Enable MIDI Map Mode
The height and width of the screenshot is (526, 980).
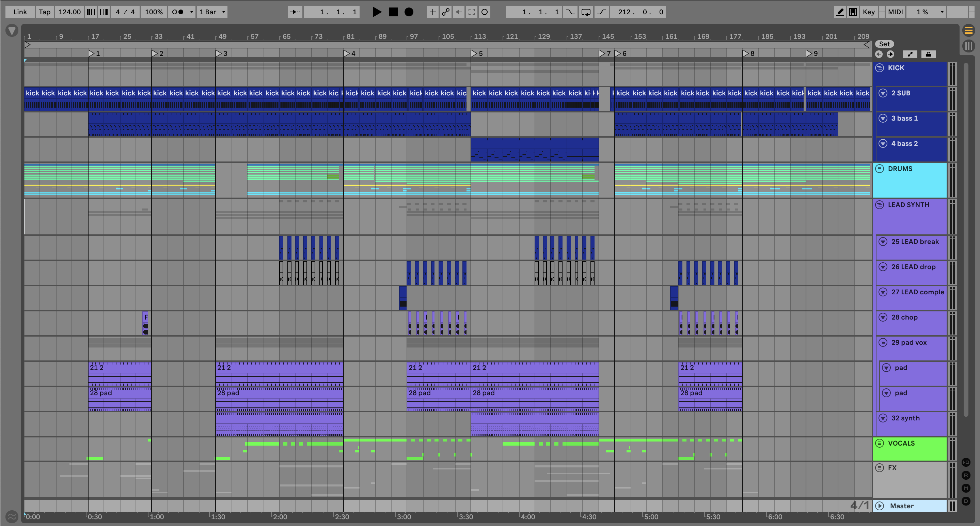pyautogui.click(x=895, y=12)
